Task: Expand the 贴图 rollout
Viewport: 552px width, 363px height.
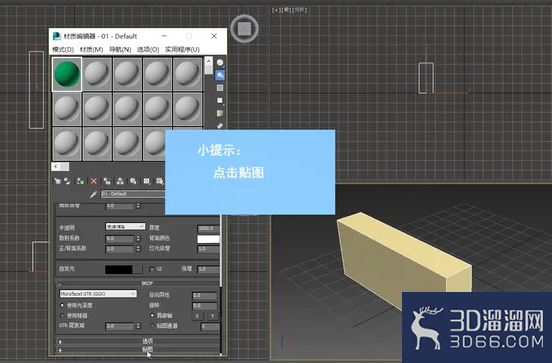Action: click(x=138, y=350)
